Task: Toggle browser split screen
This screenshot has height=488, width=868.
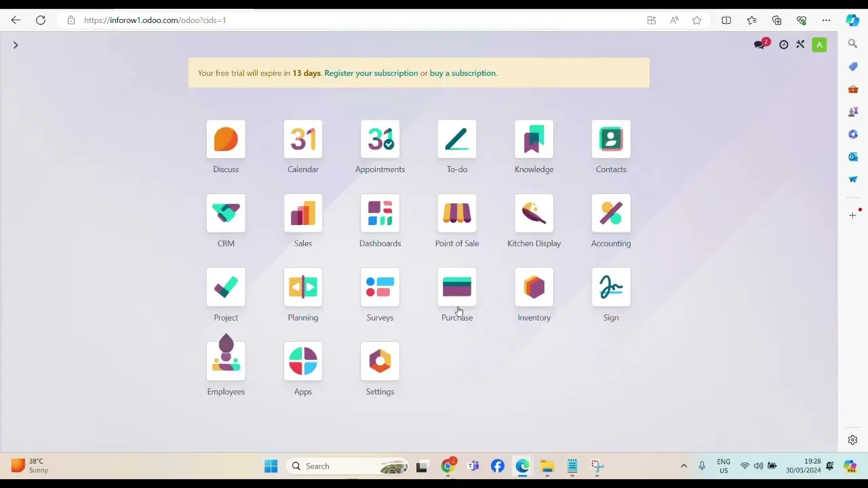Action: pyautogui.click(x=726, y=20)
